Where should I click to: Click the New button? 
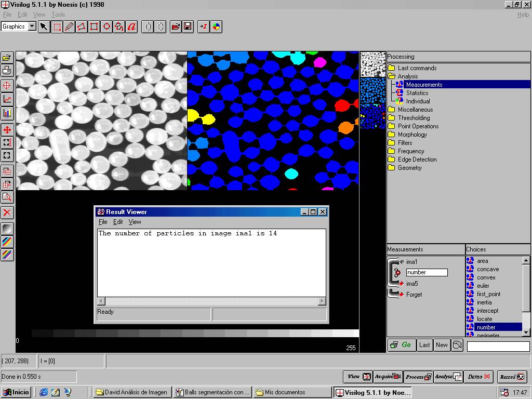click(442, 345)
